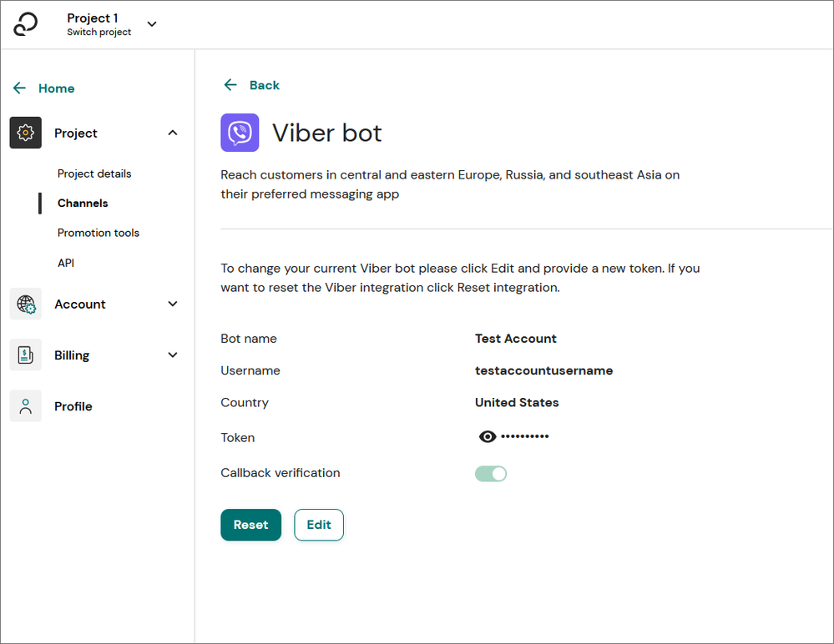Open the Project 1 switch project dropdown

[152, 24]
